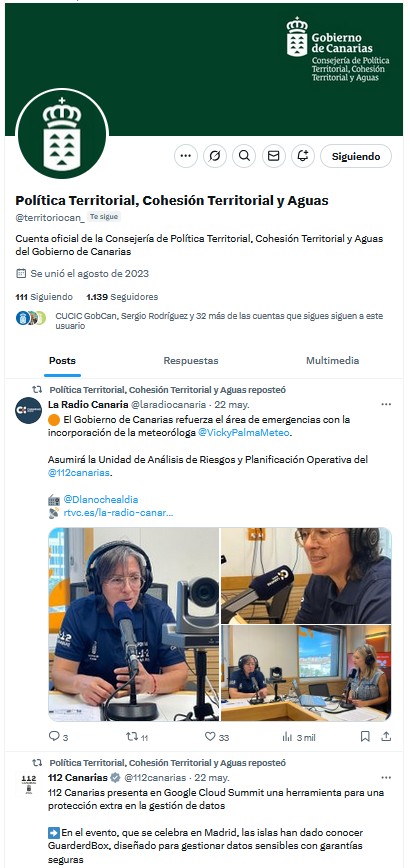
Task: Open more menu on La Radio Canaria post
Action: [x=386, y=405]
